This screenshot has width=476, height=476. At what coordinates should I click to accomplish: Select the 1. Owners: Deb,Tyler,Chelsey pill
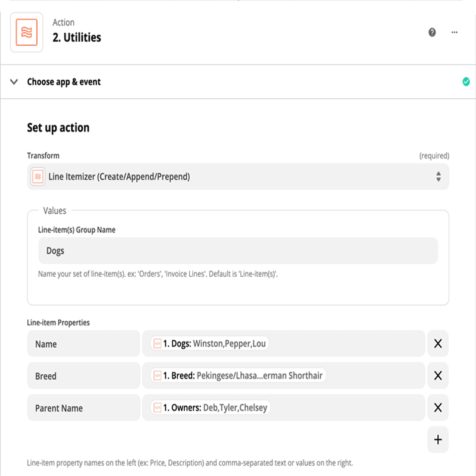click(211, 408)
